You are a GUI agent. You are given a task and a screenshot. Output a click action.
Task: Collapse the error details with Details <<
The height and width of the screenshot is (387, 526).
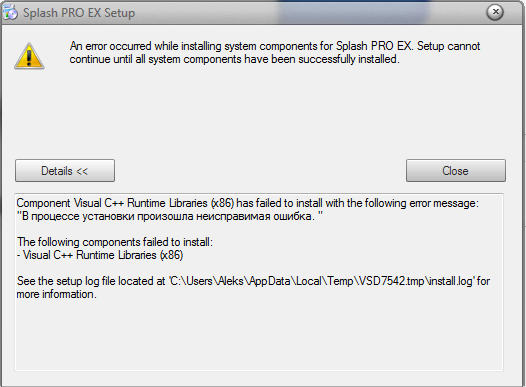(65, 171)
